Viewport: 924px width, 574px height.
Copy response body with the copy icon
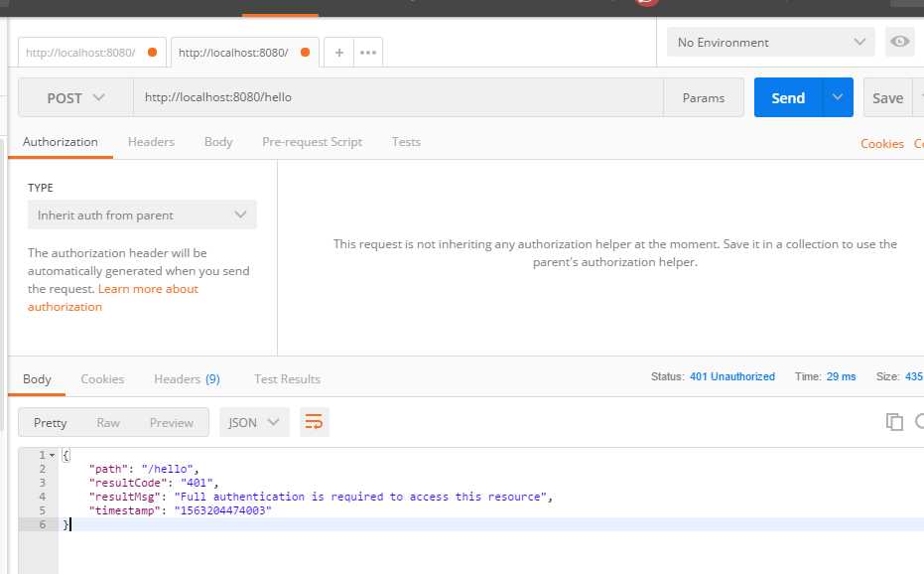point(894,422)
